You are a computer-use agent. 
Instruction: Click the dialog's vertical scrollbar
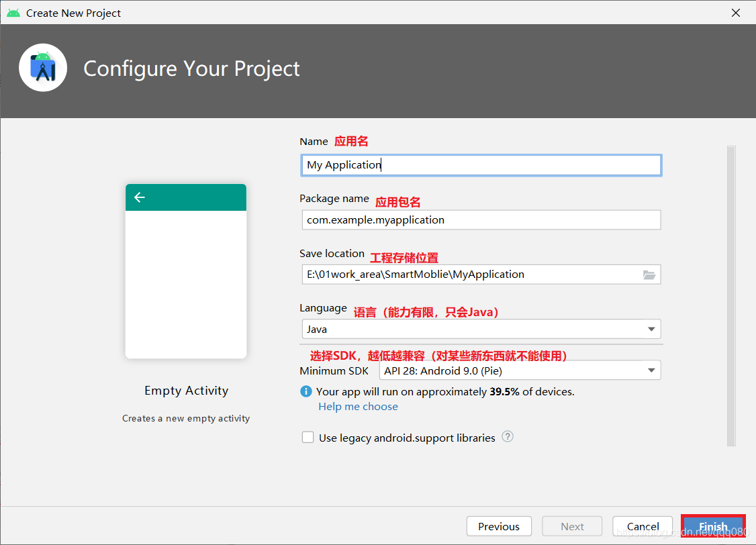coord(731,296)
